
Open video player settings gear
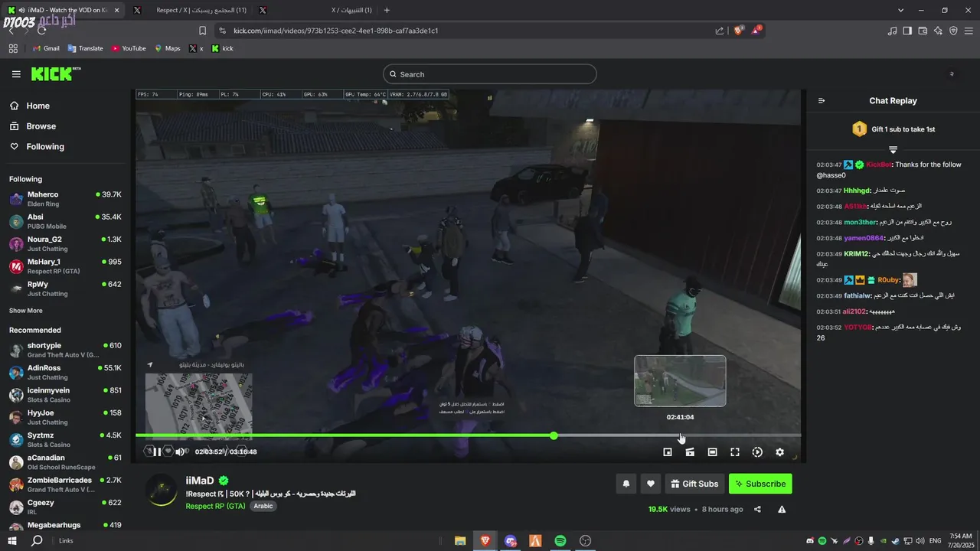click(x=779, y=452)
